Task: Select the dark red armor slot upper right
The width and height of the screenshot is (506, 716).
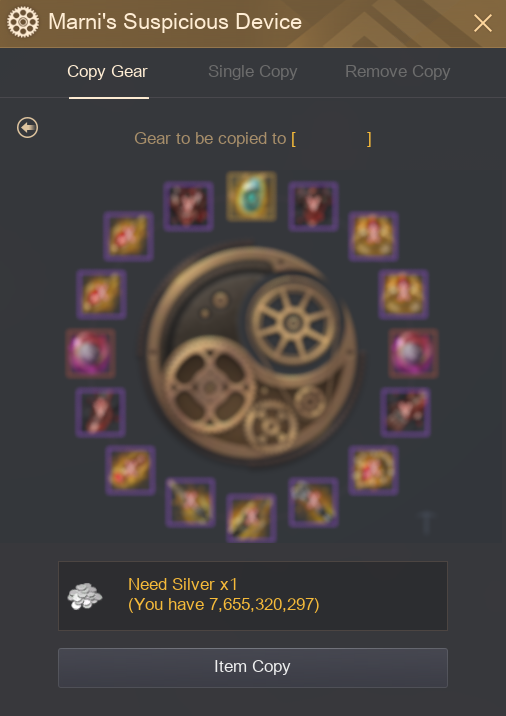Action: coord(313,206)
